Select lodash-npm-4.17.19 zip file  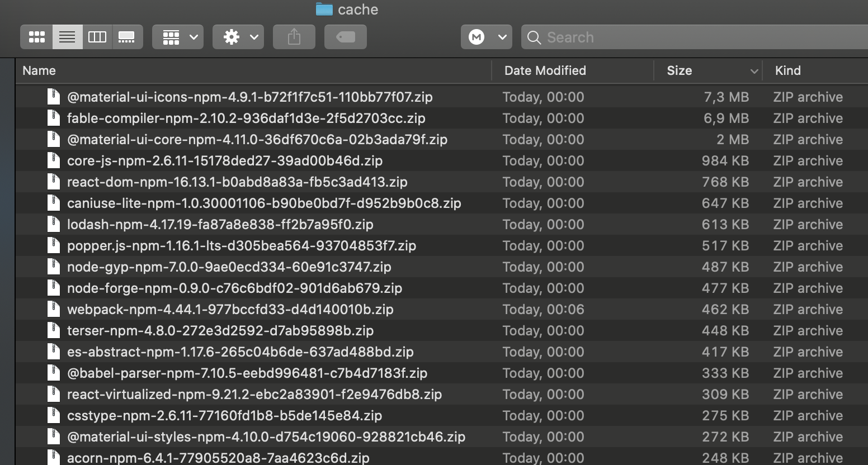pyautogui.click(x=220, y=225)
